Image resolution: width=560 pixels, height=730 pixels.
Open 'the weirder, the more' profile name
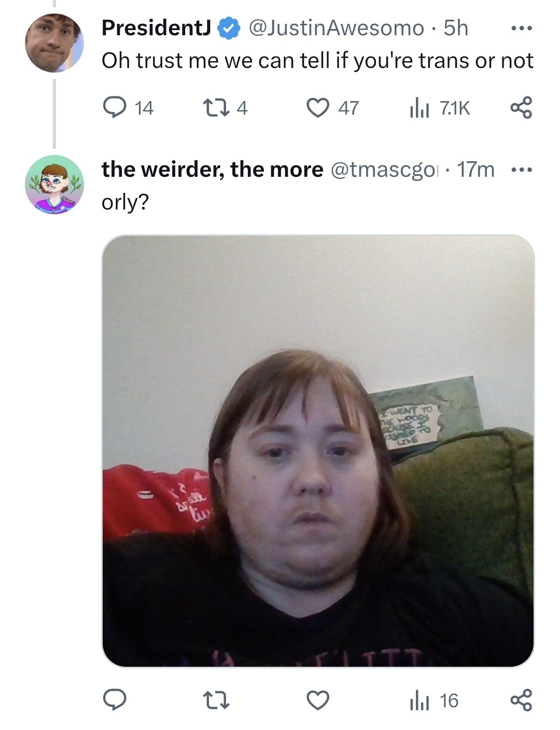[x=213, y=170]
